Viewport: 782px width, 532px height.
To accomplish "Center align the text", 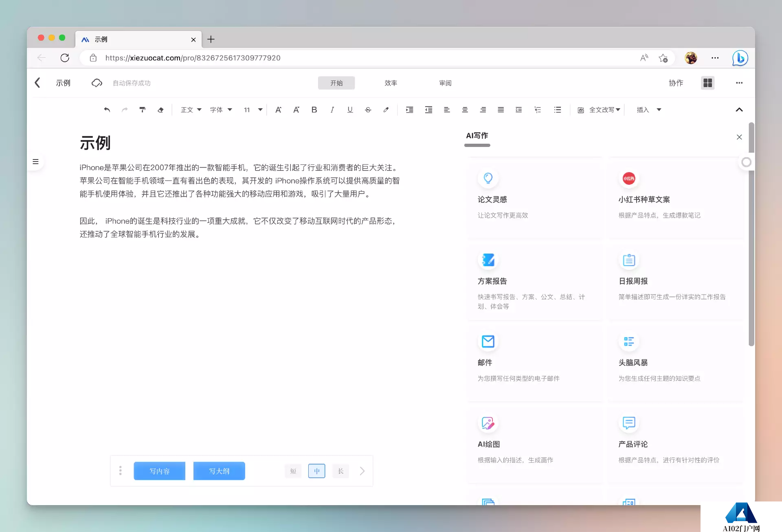I will click(465, 109).
